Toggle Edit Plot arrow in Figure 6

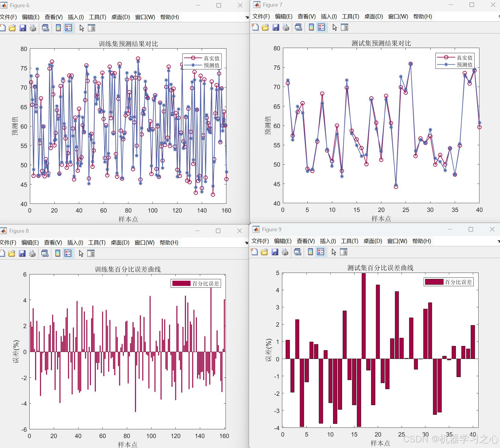pyautogui.click(x=82, y=28)
